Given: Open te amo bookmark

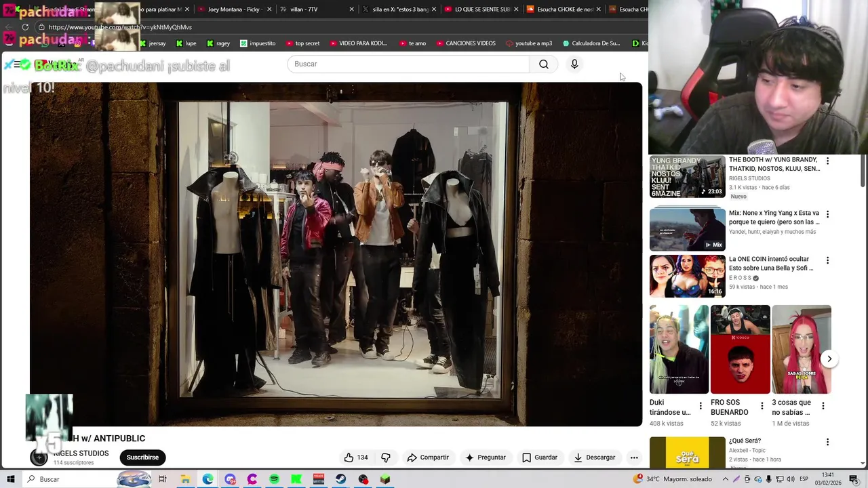Looking at the screenshot, I should [x=412, y=43].
